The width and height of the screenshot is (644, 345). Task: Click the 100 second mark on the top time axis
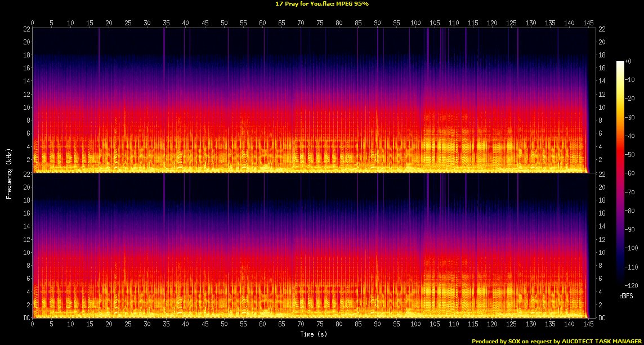pyautogui.click(x=416, y=23)
